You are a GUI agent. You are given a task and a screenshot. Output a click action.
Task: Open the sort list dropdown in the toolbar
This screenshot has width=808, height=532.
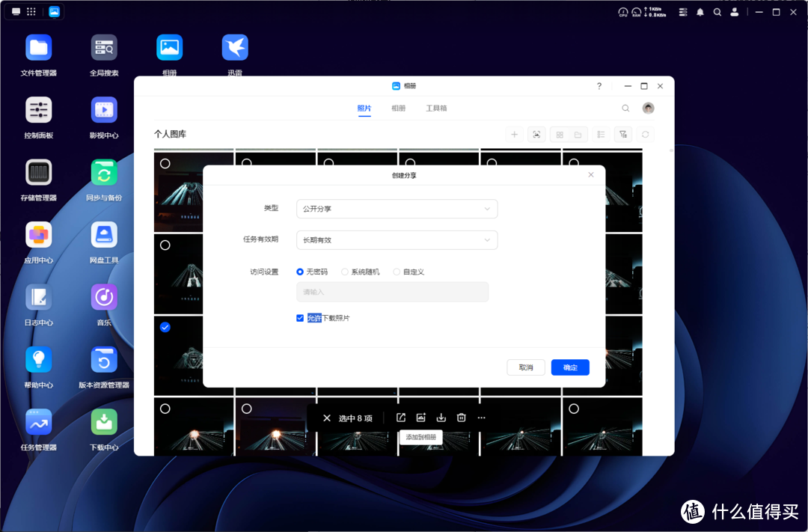[601, 134]
